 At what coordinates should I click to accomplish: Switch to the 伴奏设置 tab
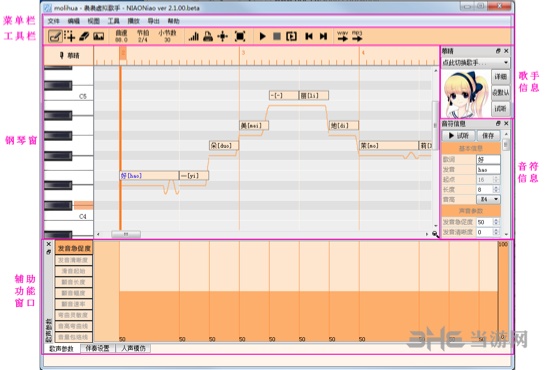(x=98, y=348)
